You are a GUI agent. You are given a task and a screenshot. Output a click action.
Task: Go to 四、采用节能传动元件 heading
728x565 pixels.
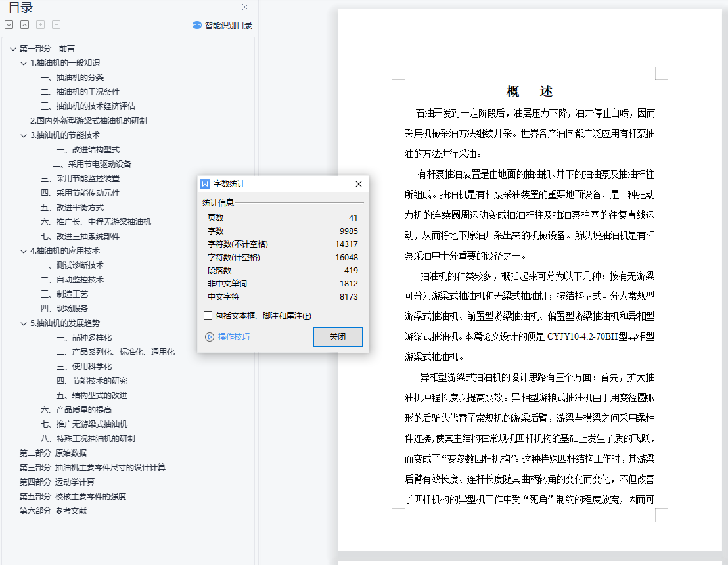point(80,192)
